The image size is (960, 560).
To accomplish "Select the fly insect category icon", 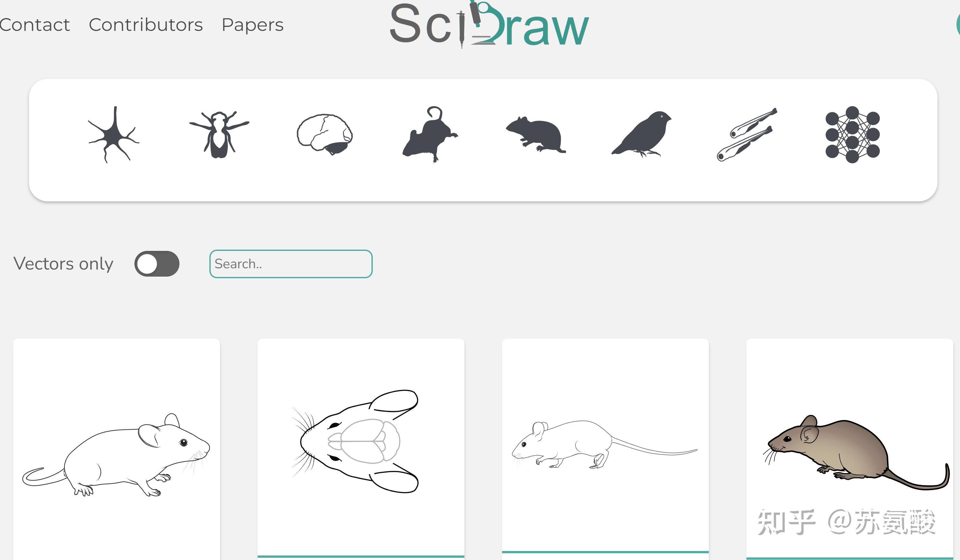I will click(219, 134).
